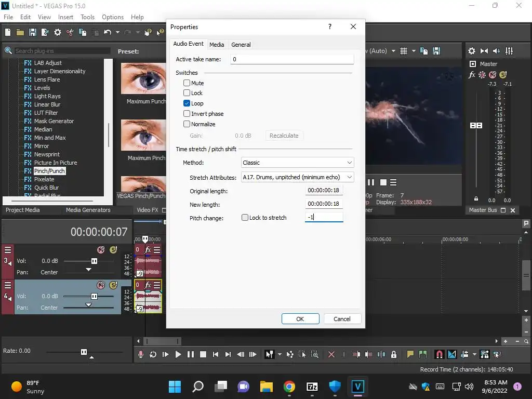The width and height of the screenshot is (532, 399).
Task: Enable the Normalize checkbox
Action: (187, 124)
